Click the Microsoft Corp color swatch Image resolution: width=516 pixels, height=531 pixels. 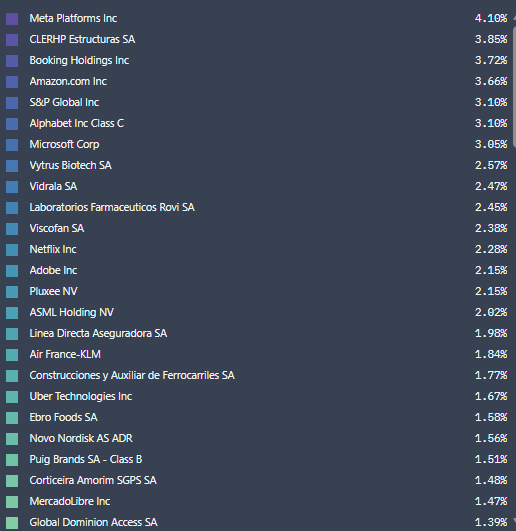(12, 145)
